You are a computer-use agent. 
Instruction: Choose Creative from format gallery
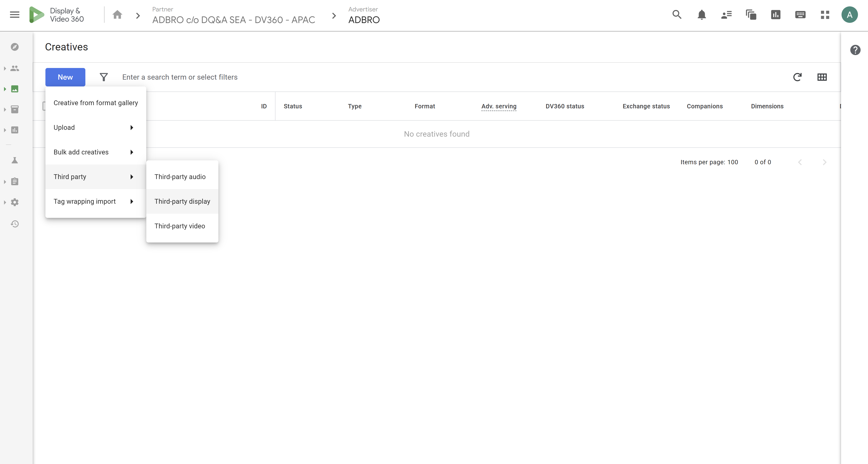pos(96,103)
